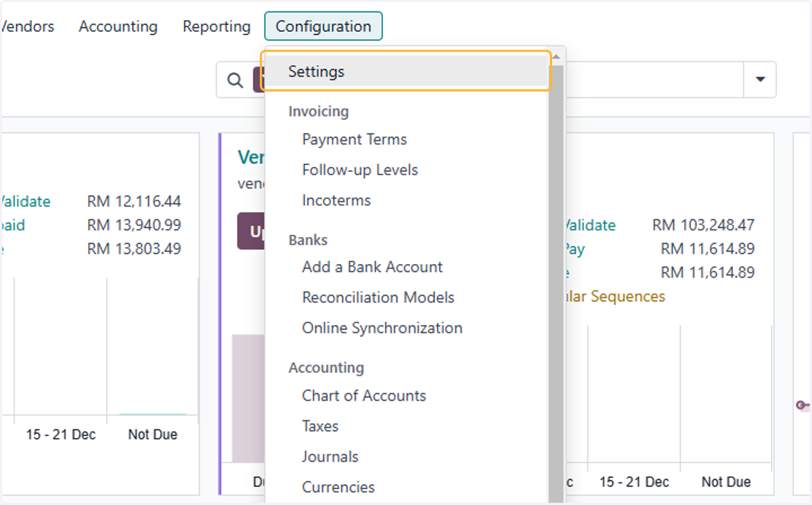
Task: Open Follow-up Levels entry
Action: click(x=360, y=170)
